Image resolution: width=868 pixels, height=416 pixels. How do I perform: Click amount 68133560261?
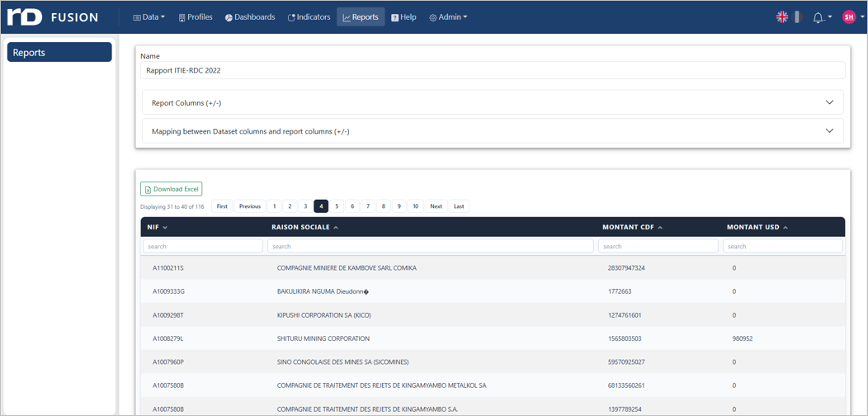626,385
